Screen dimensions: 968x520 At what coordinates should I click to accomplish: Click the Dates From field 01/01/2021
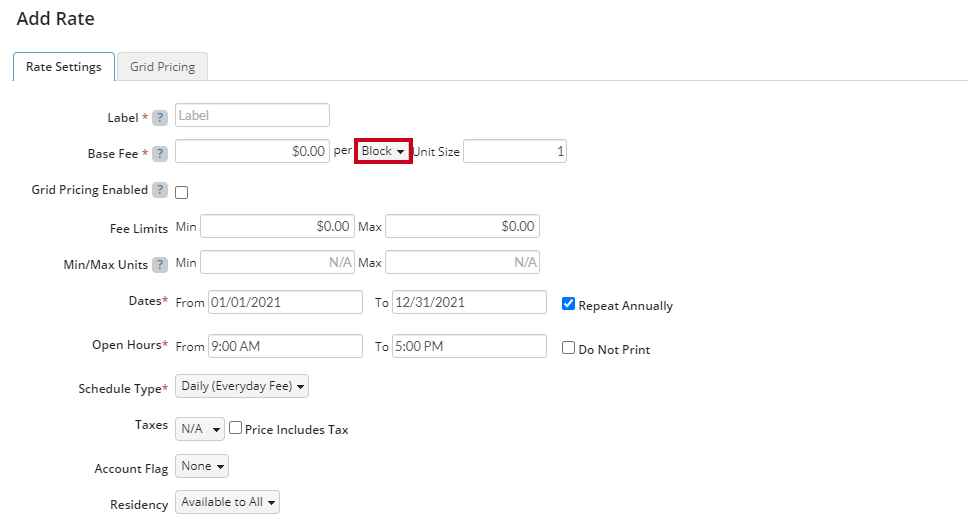click(285, 302)
